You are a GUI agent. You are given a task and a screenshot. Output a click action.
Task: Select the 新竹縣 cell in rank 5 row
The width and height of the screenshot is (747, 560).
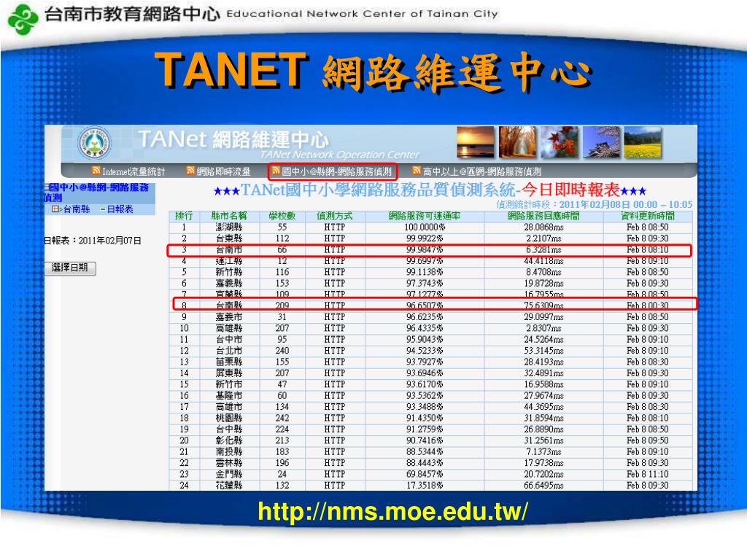229,272
